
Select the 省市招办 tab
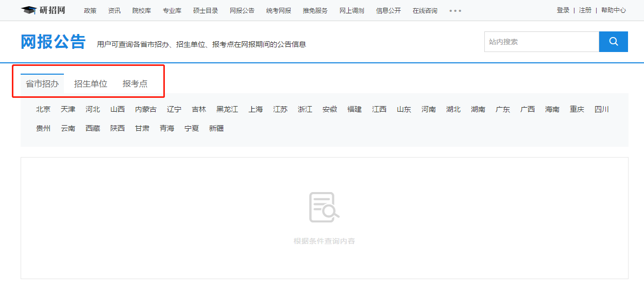(x=42, y=84)
